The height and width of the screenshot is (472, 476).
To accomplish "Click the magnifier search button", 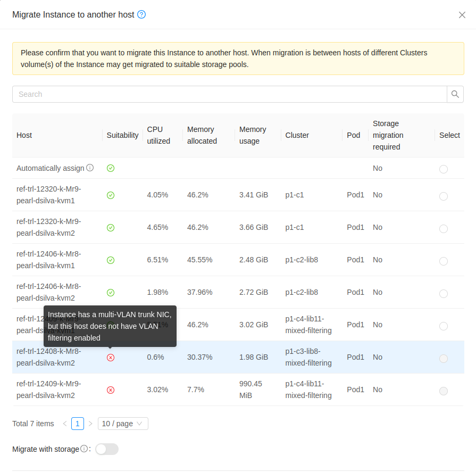I will [x=455, y=94].
